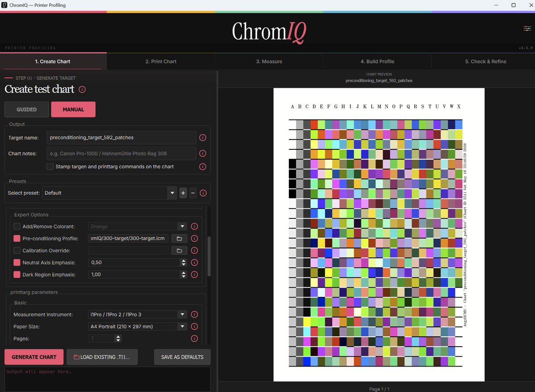
Task: Click Dark Region Emphasis value 1,00
Action: coord(96,274)
